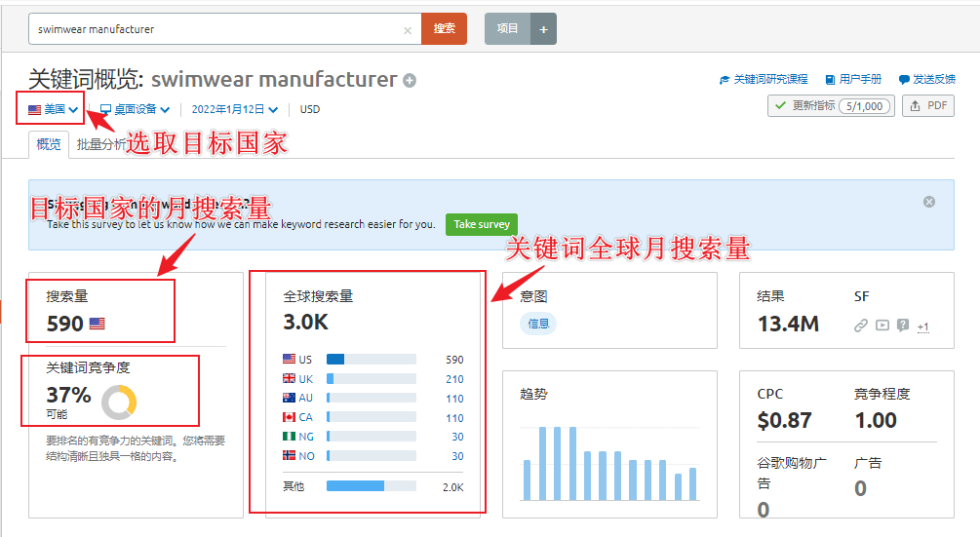Click the US flag next to 590
Screen dimensions: 980x537
(98, 324)
